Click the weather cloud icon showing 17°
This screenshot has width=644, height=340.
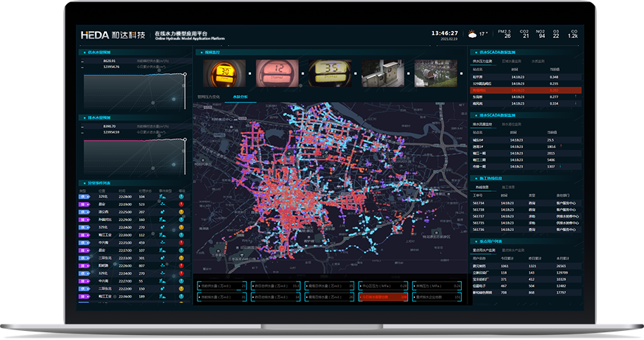tap(472, 33)
